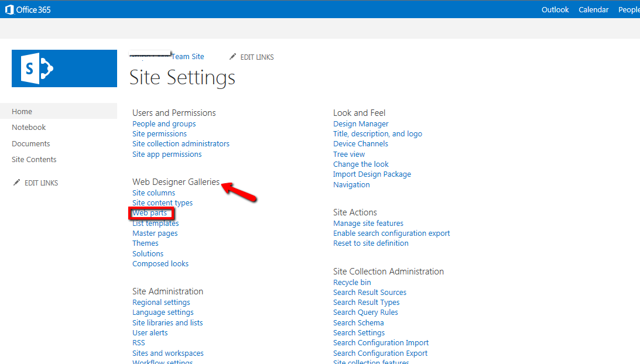
Task: Open Regional settings under Site Administration
Action: tap(161, 303)
